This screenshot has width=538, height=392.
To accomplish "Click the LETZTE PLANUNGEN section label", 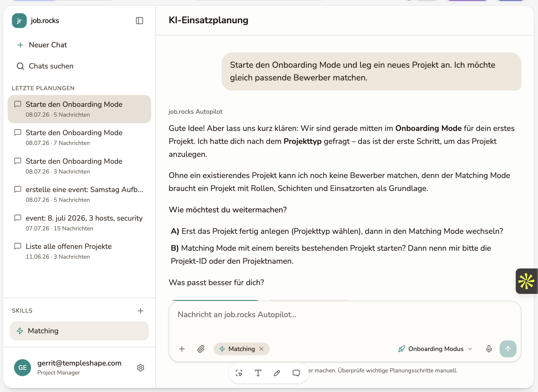I will pos(43,88).
